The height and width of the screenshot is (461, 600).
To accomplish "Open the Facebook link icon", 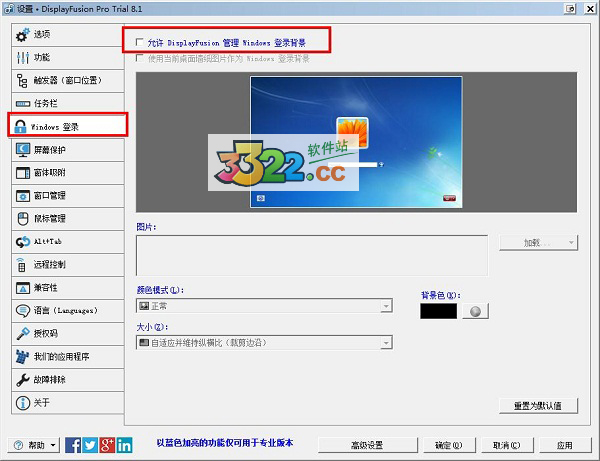I will [73, 445].
